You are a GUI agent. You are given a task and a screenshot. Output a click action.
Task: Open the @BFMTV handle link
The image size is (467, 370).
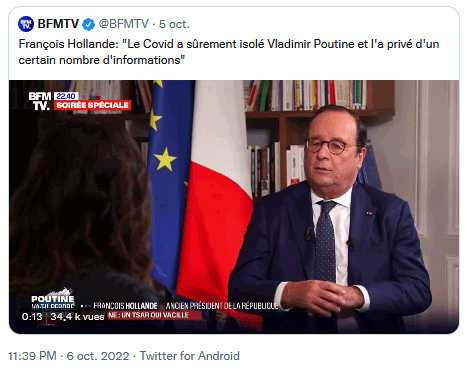click(123, 24)
